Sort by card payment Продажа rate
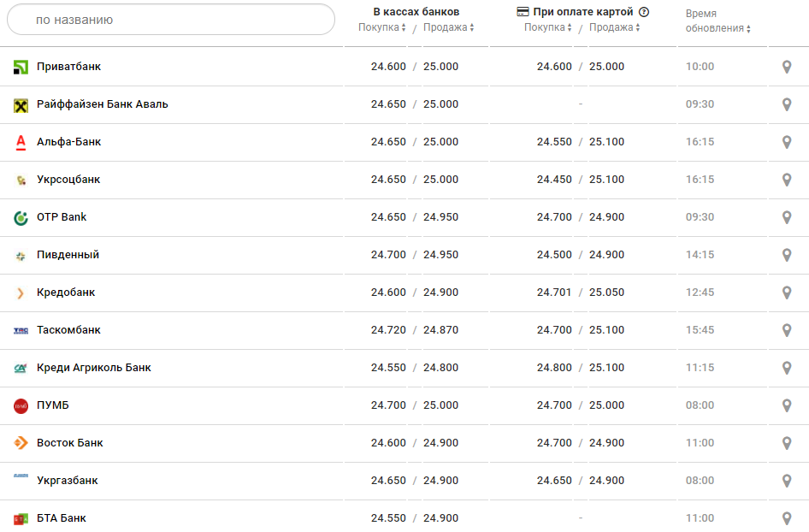Image resolution: width=809 pixels, height=532 pixels. coord(614,27)
